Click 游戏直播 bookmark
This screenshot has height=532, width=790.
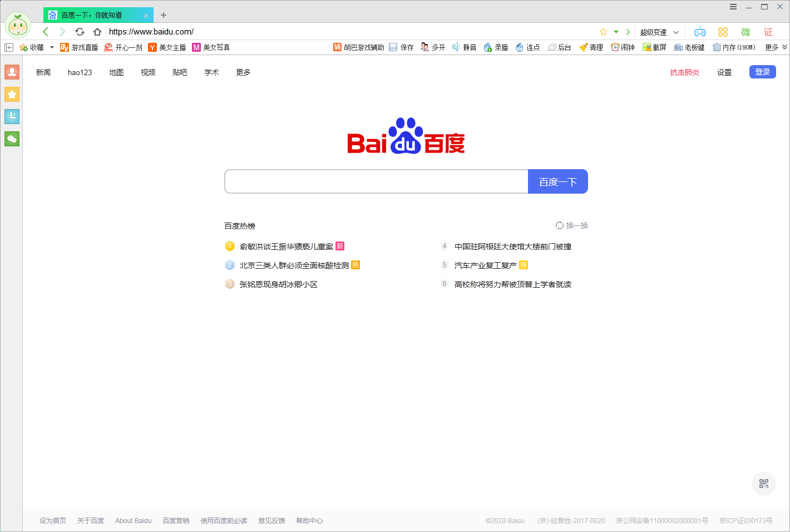coord(79,47)
